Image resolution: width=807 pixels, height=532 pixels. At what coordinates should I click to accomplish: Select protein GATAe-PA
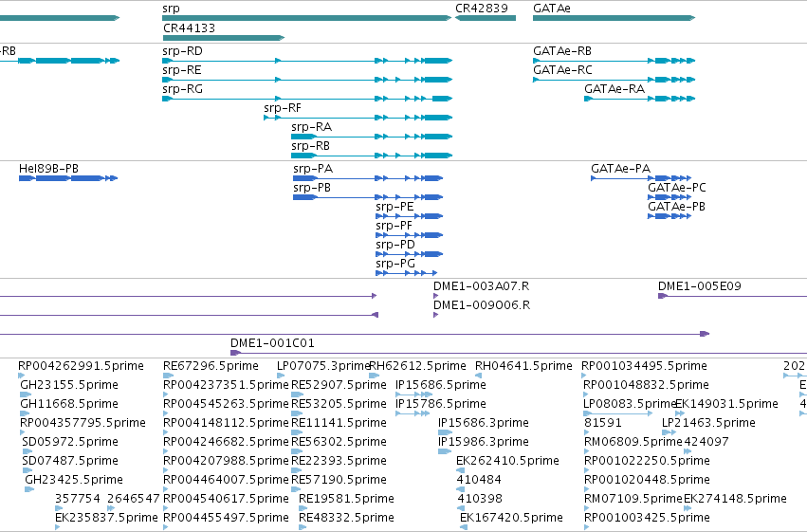[641, 178]
